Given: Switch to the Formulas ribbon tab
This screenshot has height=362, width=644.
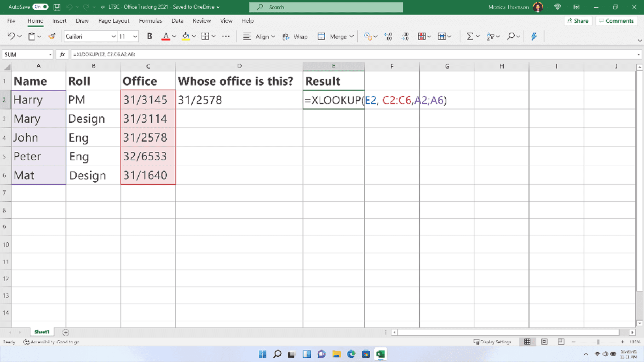Looking at the screenshot, I should click(150, 21).
